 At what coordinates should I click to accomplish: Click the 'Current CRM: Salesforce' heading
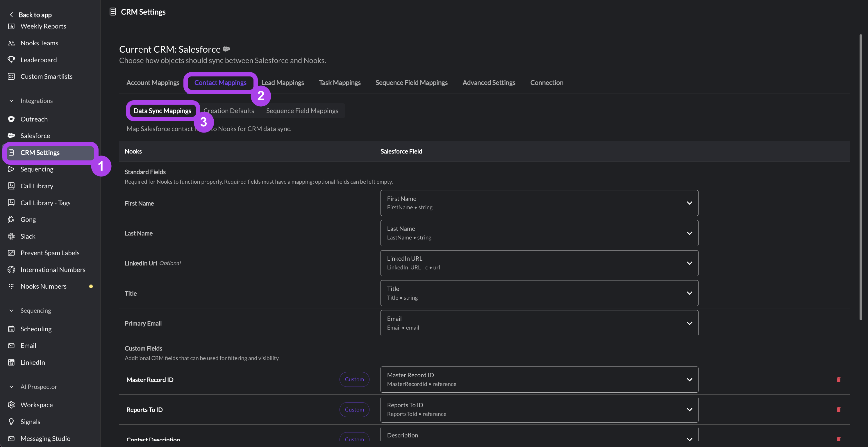click(x=170, y=49)
